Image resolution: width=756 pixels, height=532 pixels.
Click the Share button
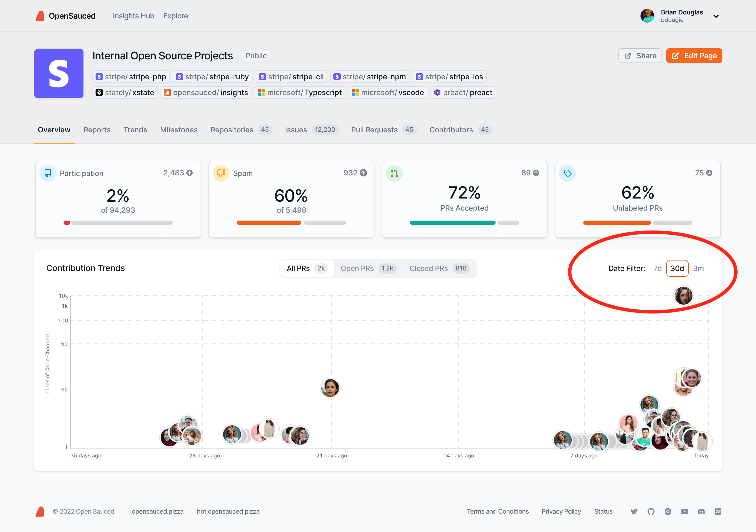[x=640, y=56]
